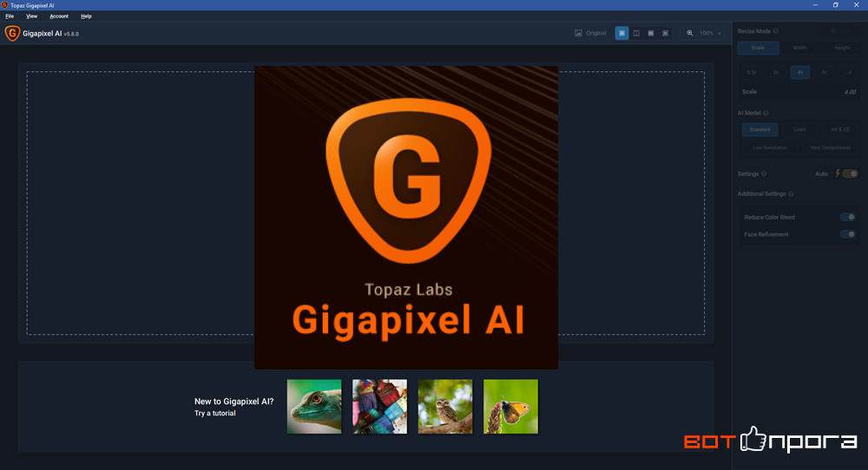868x470 pixels.
Task: Choose the 4x scale factor
Action: 800,73
